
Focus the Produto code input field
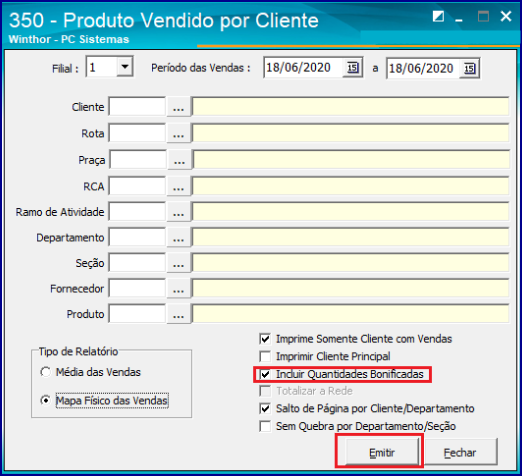[137, 314]
